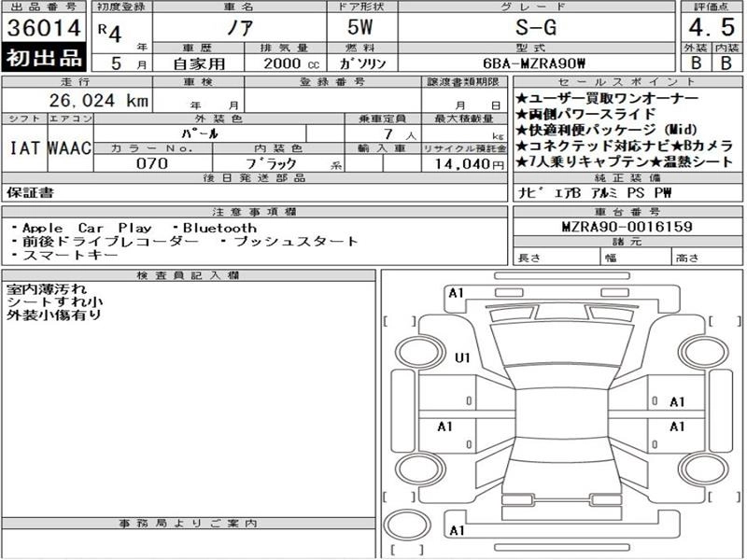Viewport: 747px width, 560px height.
Task: Select inspector remark シートすれ小
Action: point(54,301)
